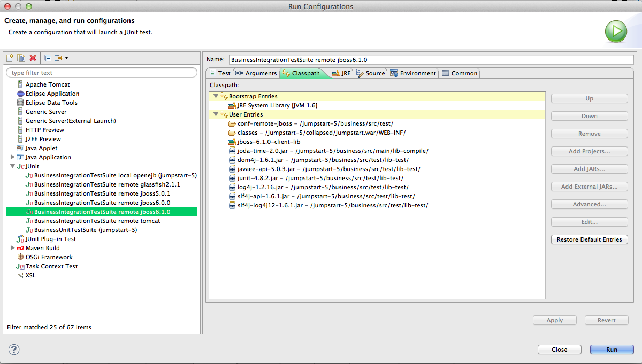The image size is (642, 364).
Task: Collapse the JUnit tree node
Action: [13, 166]
